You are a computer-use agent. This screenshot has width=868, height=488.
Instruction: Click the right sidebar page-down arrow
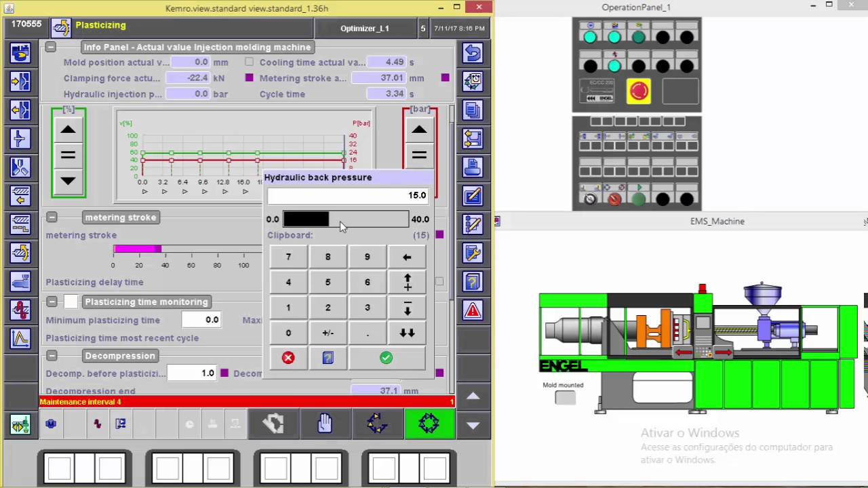pos(473,425)
